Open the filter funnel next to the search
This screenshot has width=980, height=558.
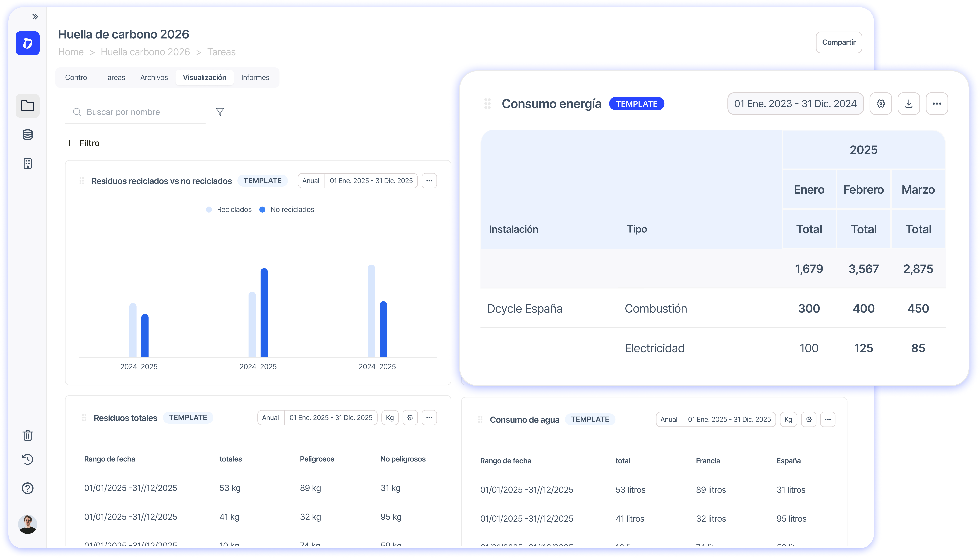220,112
